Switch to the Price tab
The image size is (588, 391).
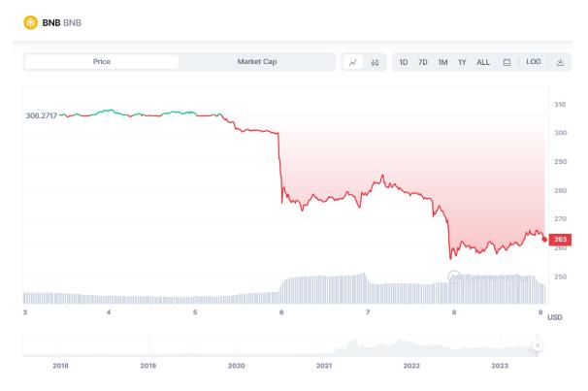[x=101, y=62]
